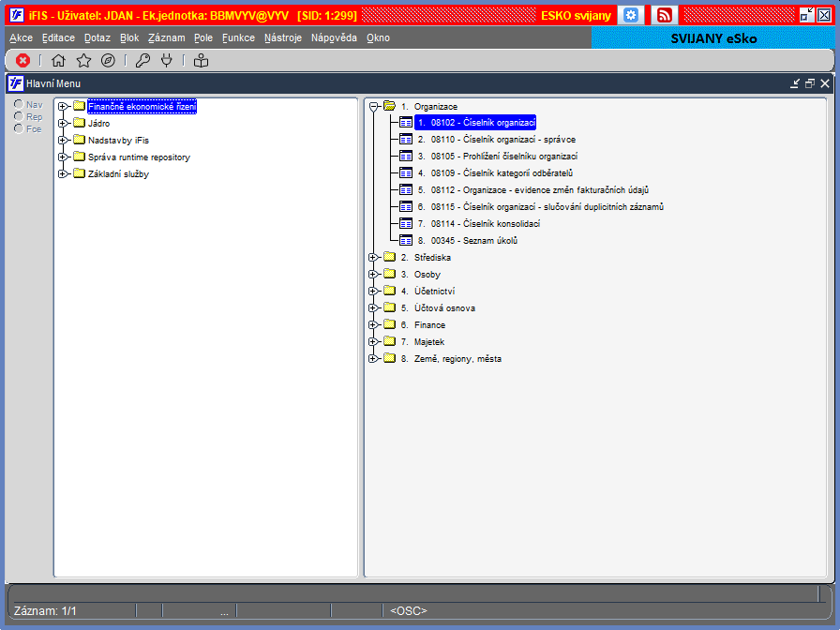Click the Hlavní Menu window logo icon

coord(16,83)
